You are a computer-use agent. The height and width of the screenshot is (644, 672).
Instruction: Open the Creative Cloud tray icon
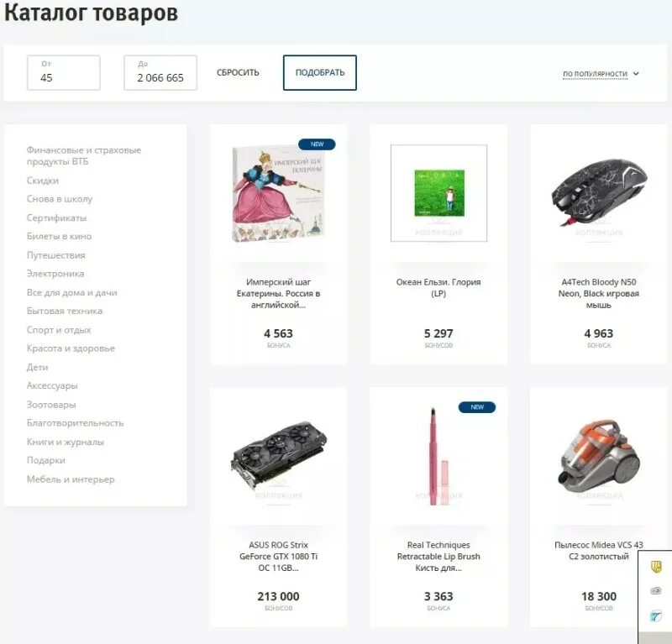tap(656, 591)
